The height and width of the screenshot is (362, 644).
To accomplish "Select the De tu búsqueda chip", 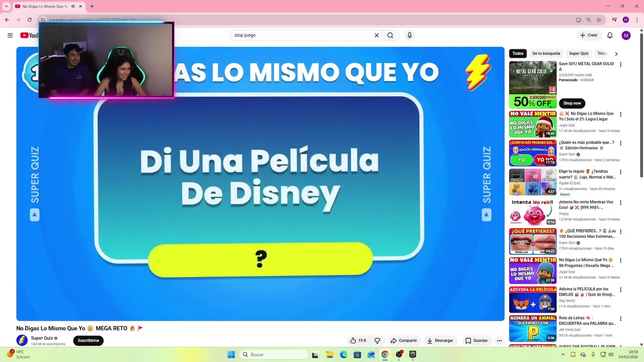I will click(x=546, y=53).
